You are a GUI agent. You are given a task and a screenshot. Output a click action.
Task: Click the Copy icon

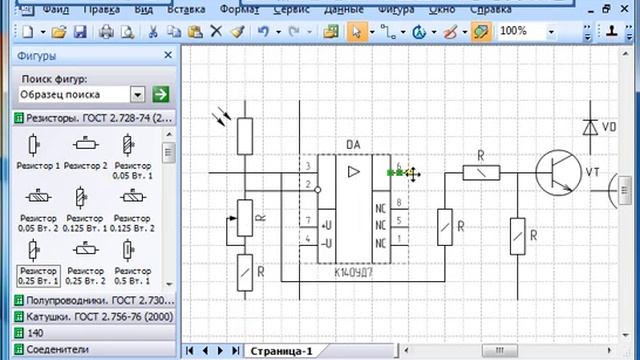[x=174, y=31]
